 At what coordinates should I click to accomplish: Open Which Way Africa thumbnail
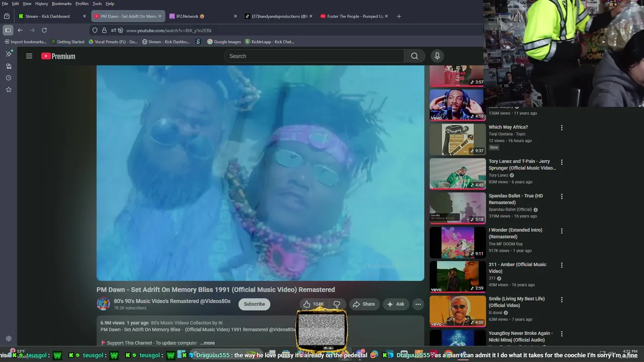458,139
